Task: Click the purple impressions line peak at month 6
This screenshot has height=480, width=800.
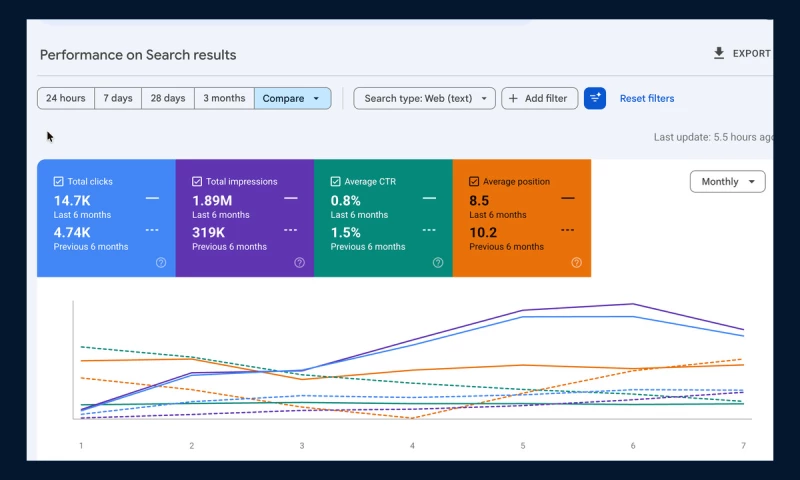Action: [x=633, y=304]
